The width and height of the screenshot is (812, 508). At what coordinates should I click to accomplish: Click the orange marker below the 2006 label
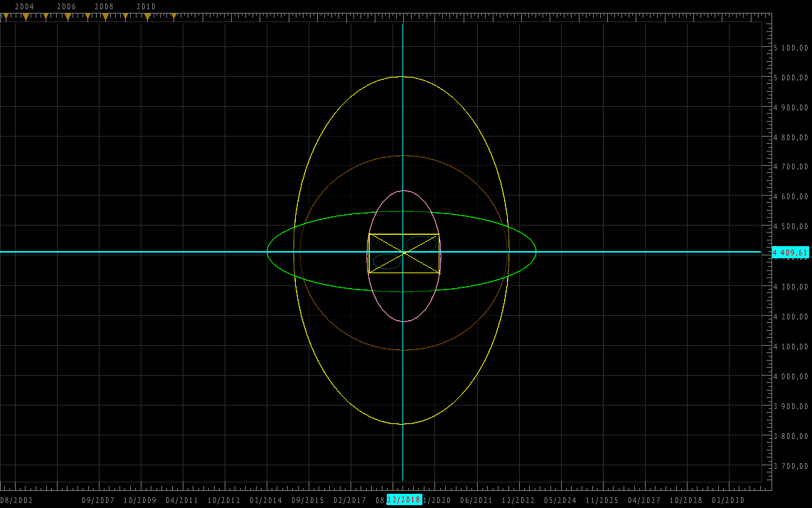(x=68, y=16)
